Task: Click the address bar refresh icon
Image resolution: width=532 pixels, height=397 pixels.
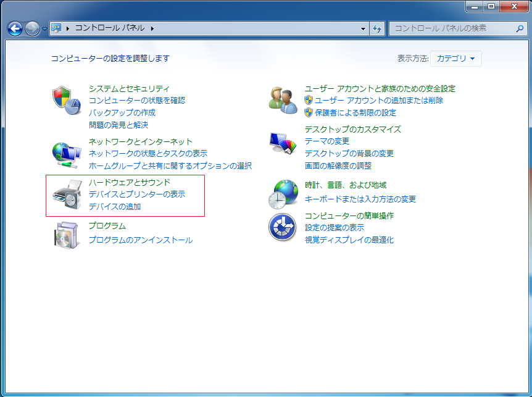Action: coord(377,28)
